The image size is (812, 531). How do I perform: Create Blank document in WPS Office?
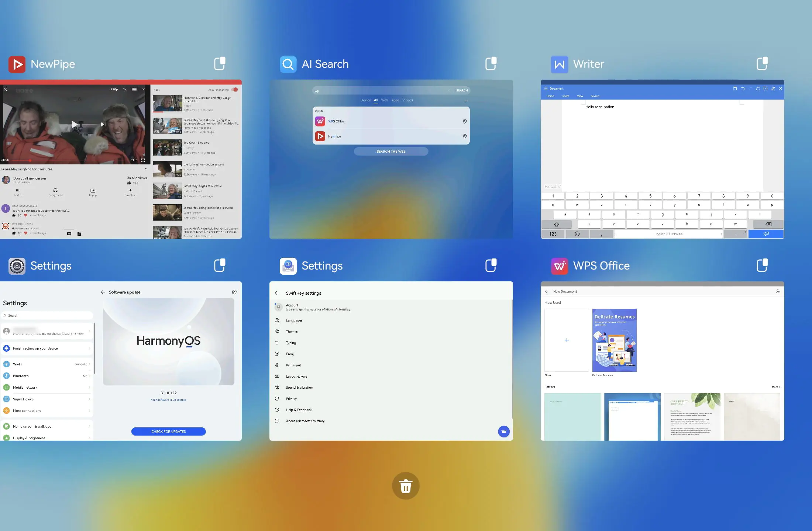point(567,340)
